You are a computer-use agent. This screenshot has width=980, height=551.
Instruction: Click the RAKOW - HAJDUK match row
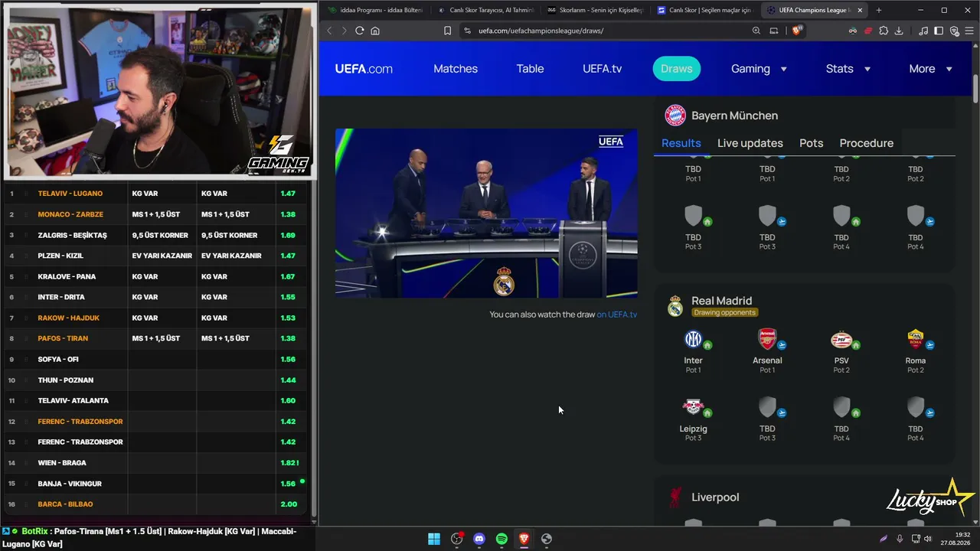click(155, 318)
